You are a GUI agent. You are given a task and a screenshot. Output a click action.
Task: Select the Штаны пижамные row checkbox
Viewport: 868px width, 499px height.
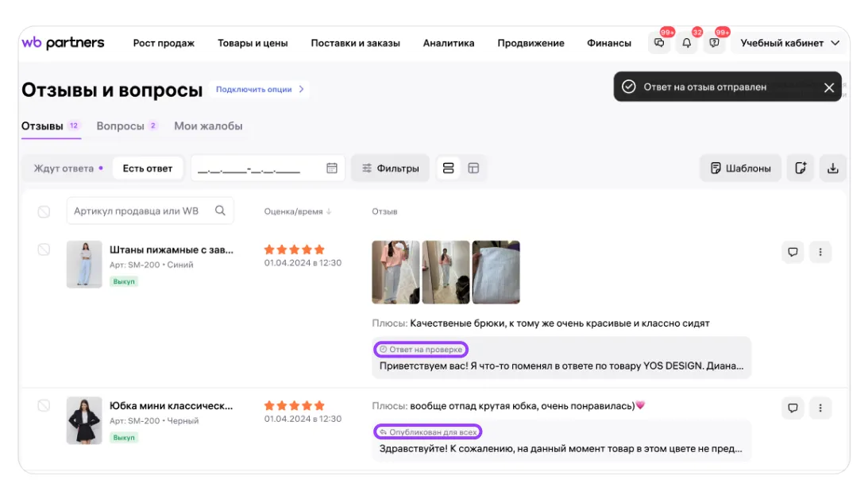click(x=44, y=249)
